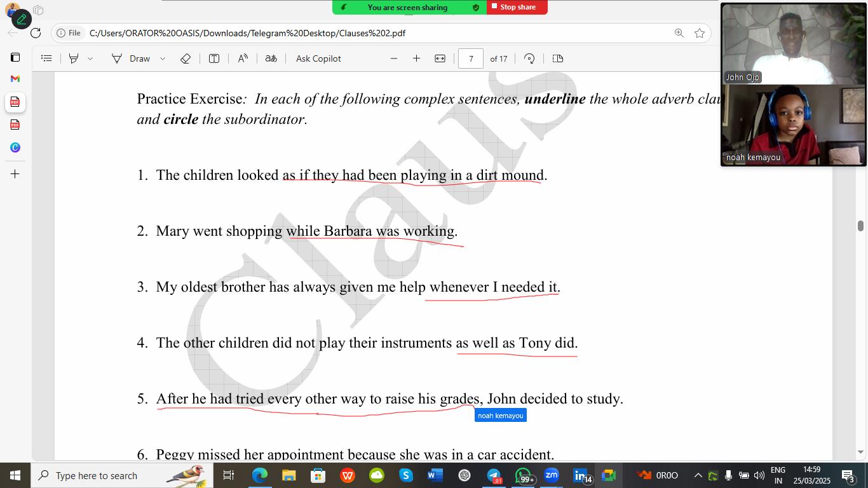Select the Erase tool in PDF toolbar
Viewport: 868px width, 488px height.
pos(186,58)
